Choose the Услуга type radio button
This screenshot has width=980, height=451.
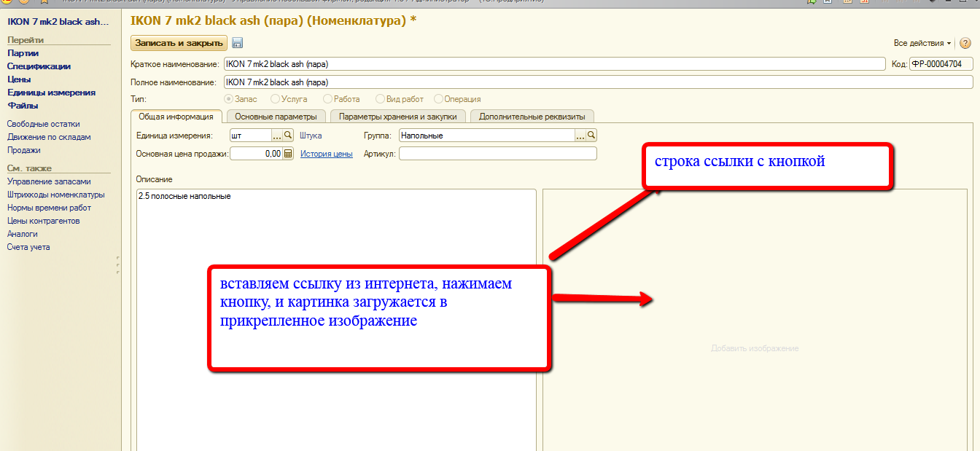click(275, 99)
